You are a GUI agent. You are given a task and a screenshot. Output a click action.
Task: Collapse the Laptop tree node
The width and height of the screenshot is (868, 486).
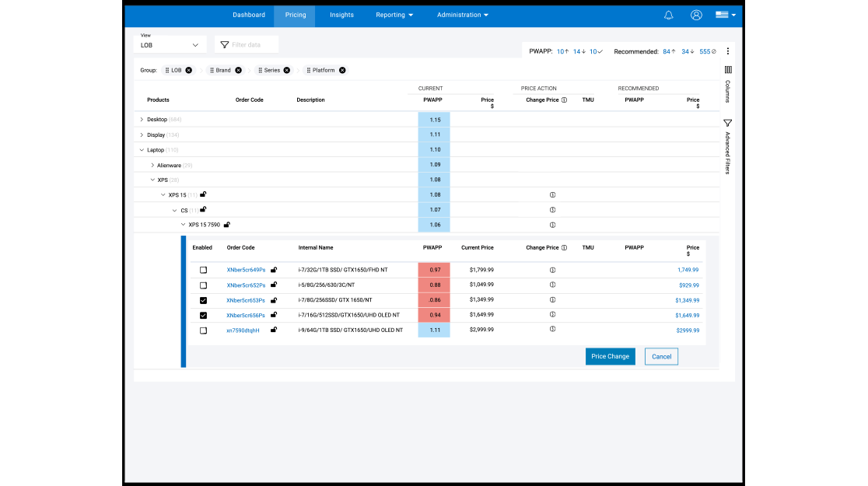[x=142, y=150]
